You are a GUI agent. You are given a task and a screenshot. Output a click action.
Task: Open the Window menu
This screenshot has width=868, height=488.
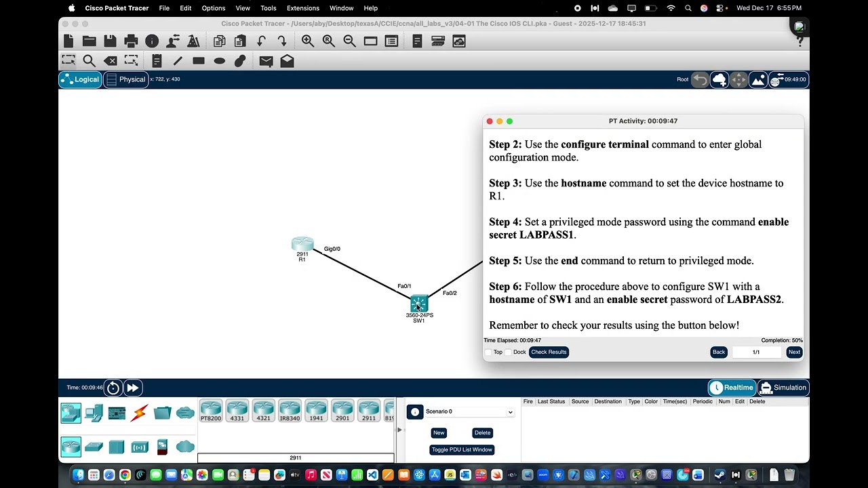click(x=342, y=8)
